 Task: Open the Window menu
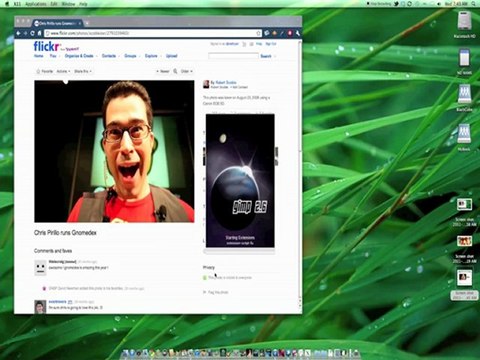click(68, 4)
